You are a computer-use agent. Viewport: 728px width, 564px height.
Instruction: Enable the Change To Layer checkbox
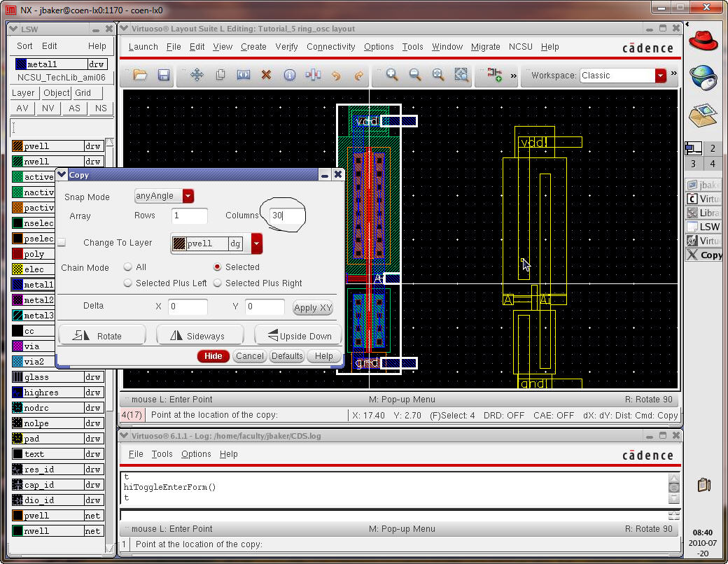62,243
